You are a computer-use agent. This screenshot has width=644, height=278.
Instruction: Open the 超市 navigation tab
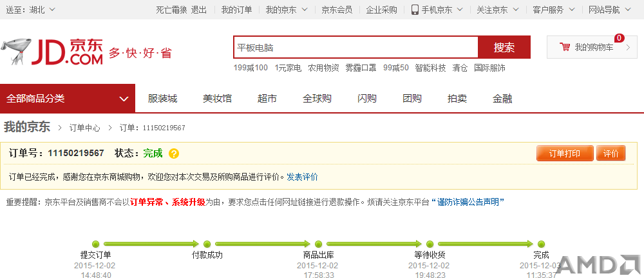tap(267, 99)
